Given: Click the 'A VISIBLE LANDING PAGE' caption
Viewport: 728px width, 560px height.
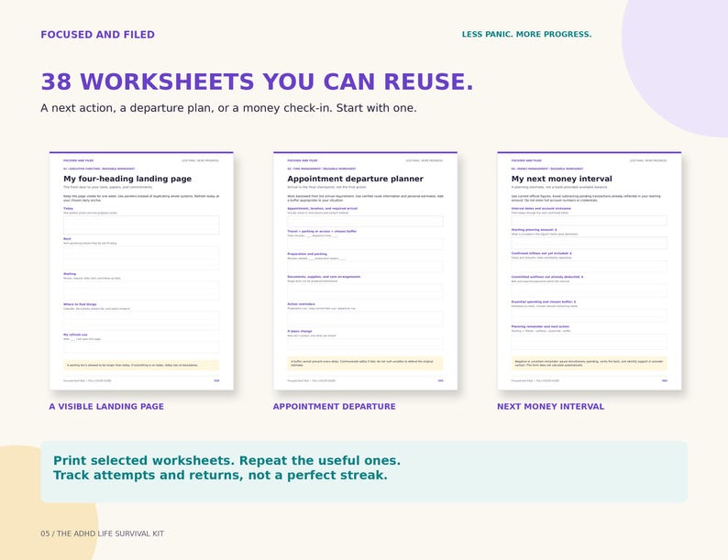Looking at the screenshot, I should coord(106,406).
